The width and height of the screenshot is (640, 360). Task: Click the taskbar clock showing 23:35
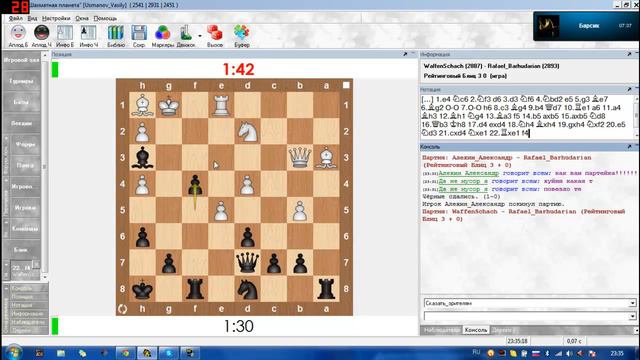tap(617, 353)
